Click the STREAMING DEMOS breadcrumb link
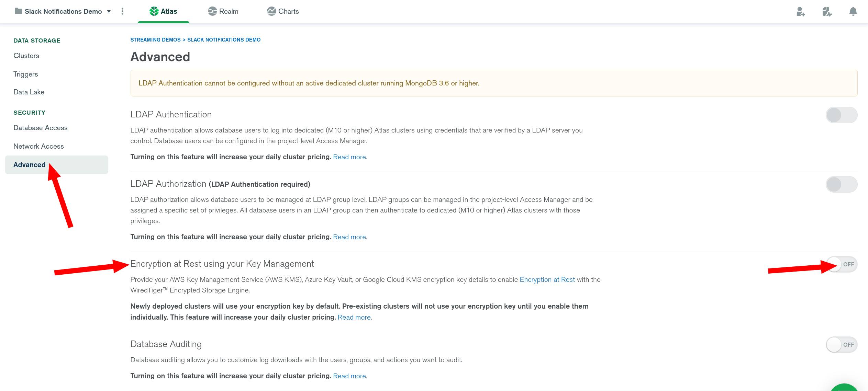The image size is (868, 391). coord(155,40)
